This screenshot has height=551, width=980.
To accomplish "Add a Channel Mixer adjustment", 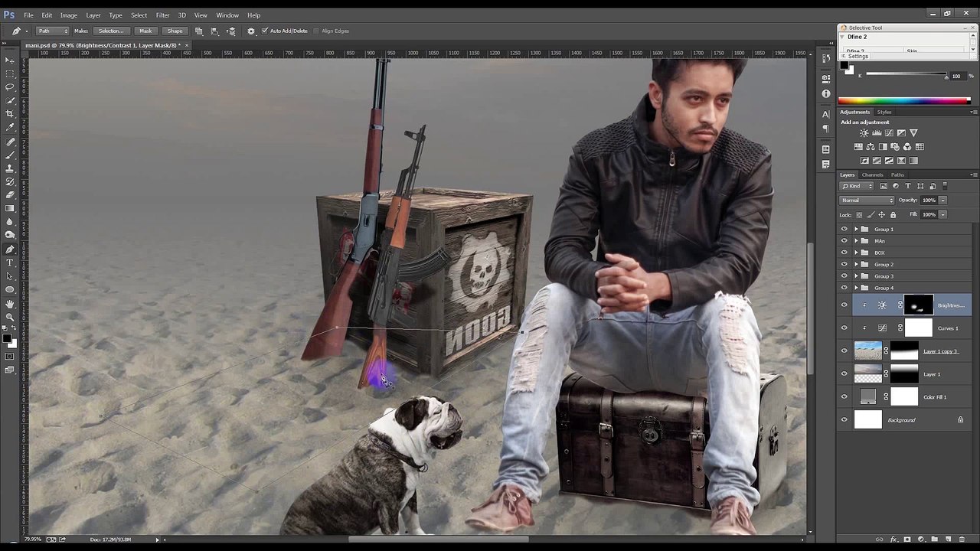I will pyautogui.click(x=907, y=147).
